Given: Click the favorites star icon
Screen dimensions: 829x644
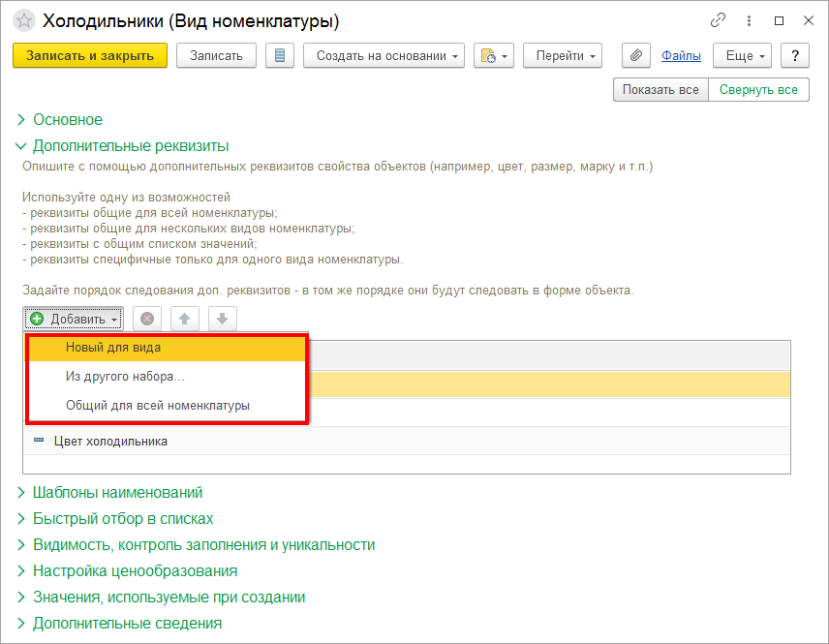Looking at the screenshot, I should [x=24, y=20].
